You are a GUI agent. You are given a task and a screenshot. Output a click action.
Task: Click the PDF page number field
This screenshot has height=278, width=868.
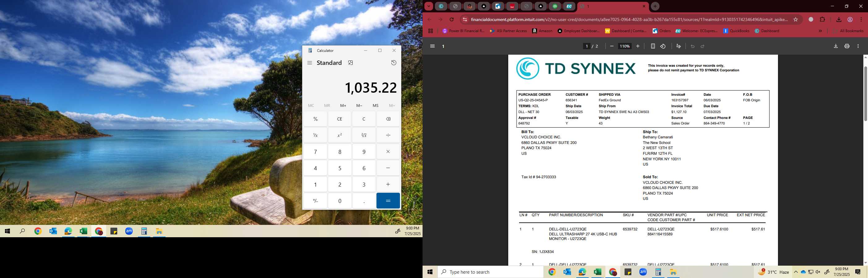click(587, 46)
